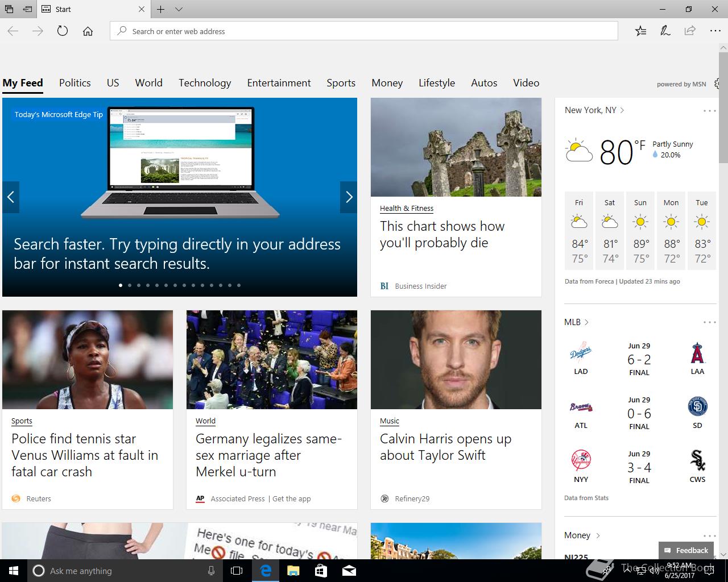Click the Braves ATL team logo

[581, 407]
